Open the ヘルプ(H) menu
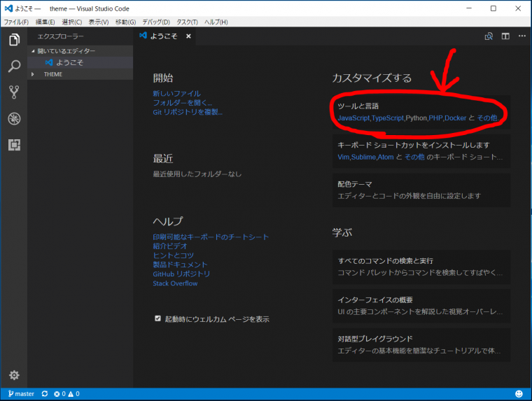Image resolution: width=532 pixels, height=401 pixels. pyautogui.click(x=216, y=22)
